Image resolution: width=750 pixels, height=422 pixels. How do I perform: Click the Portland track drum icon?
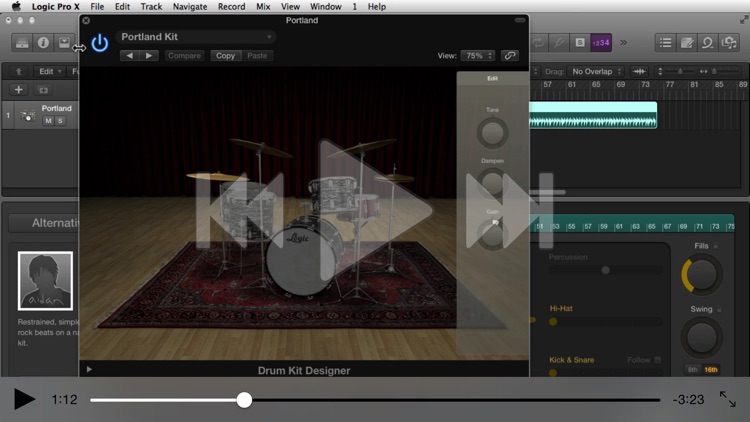coord(28,115)
